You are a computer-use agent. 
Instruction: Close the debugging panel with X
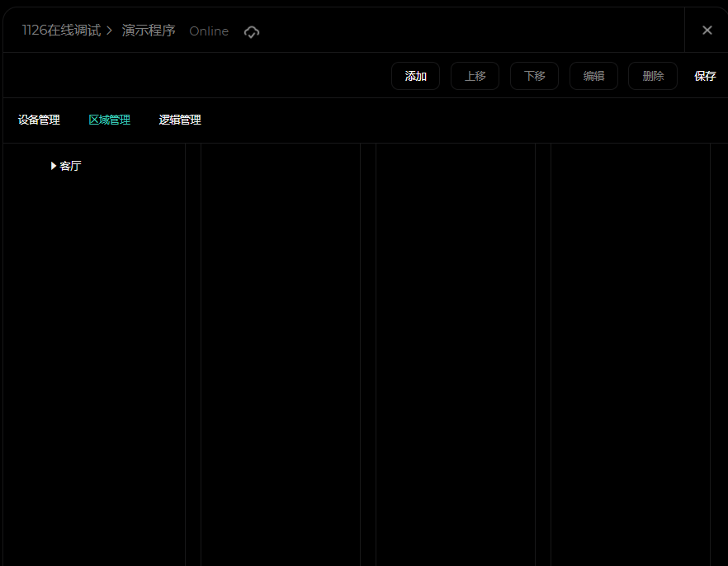707,31
